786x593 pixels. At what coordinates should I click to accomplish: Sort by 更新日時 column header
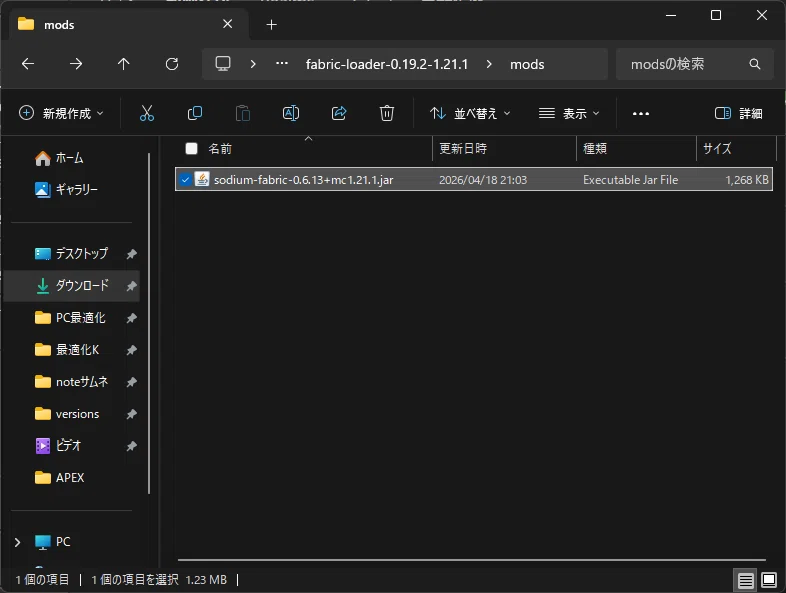click(463, 148)
